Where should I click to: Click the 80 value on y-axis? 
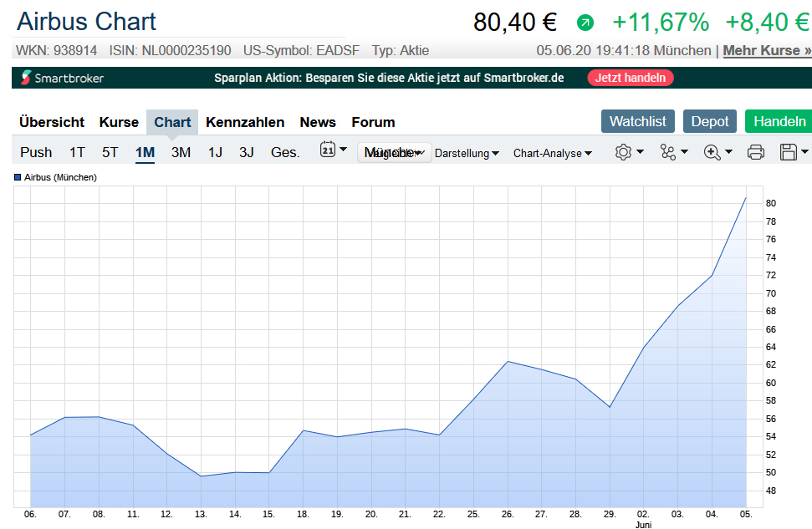click(x=771, y=203)
